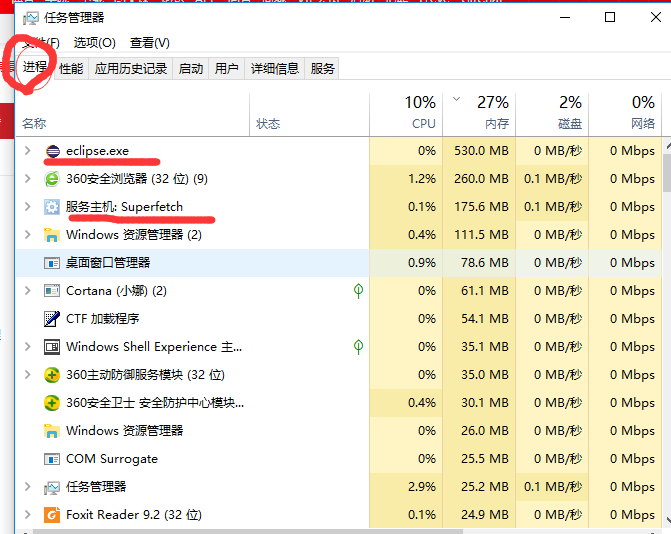Expand the Cortana (小娜) (2) group
The width and height of the screenshot is (671, 534).
(28, 291)
